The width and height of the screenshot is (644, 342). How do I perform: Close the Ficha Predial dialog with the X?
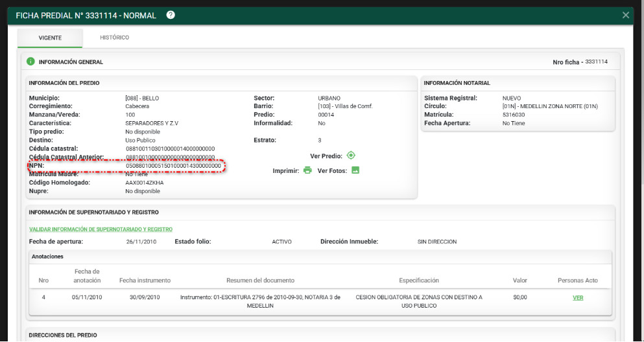pyautogui.click(x=625, y=15)
